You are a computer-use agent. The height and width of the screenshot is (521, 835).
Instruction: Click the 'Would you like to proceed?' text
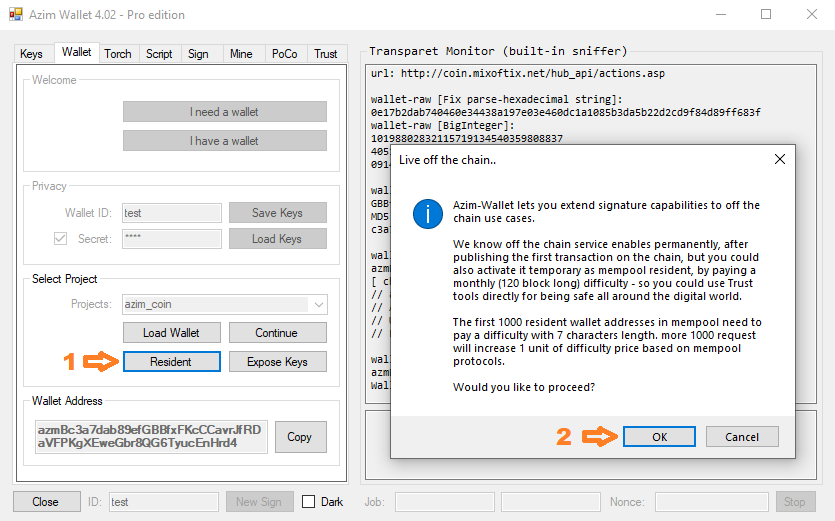(x=524, y=387)
